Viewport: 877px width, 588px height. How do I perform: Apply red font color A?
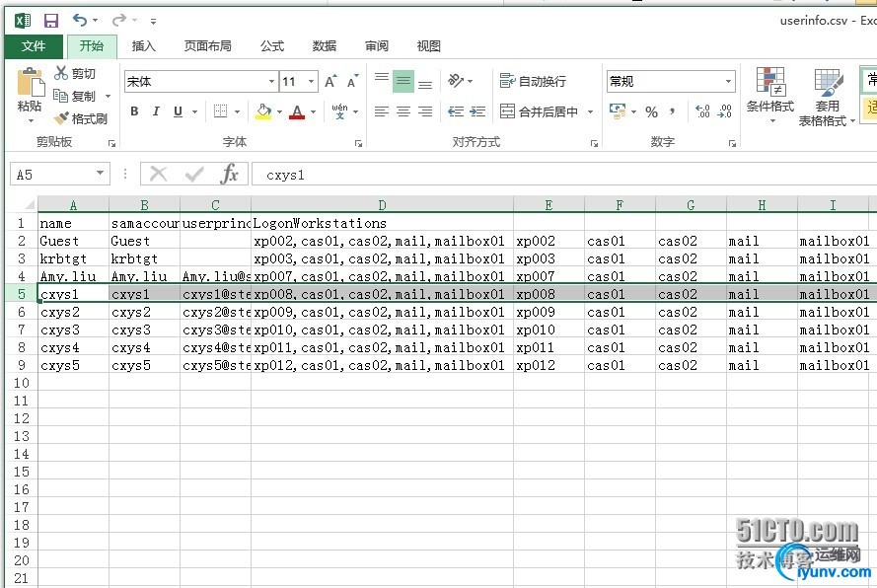click(x=297, y=111)
